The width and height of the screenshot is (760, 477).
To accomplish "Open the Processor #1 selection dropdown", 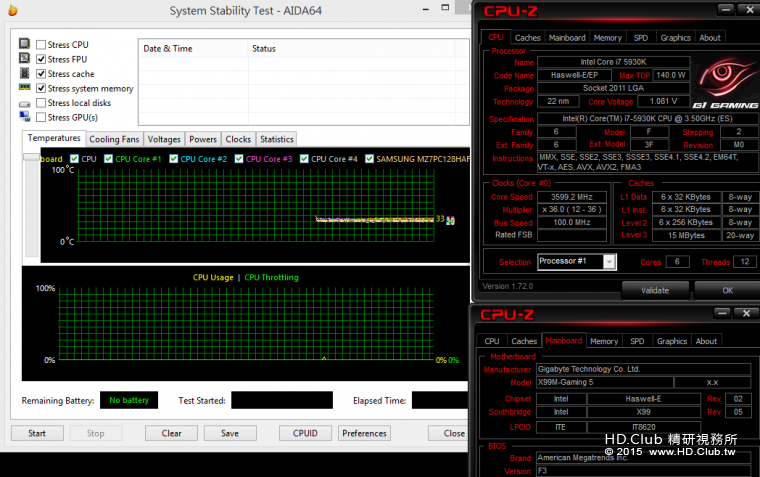I will point(609,262).
